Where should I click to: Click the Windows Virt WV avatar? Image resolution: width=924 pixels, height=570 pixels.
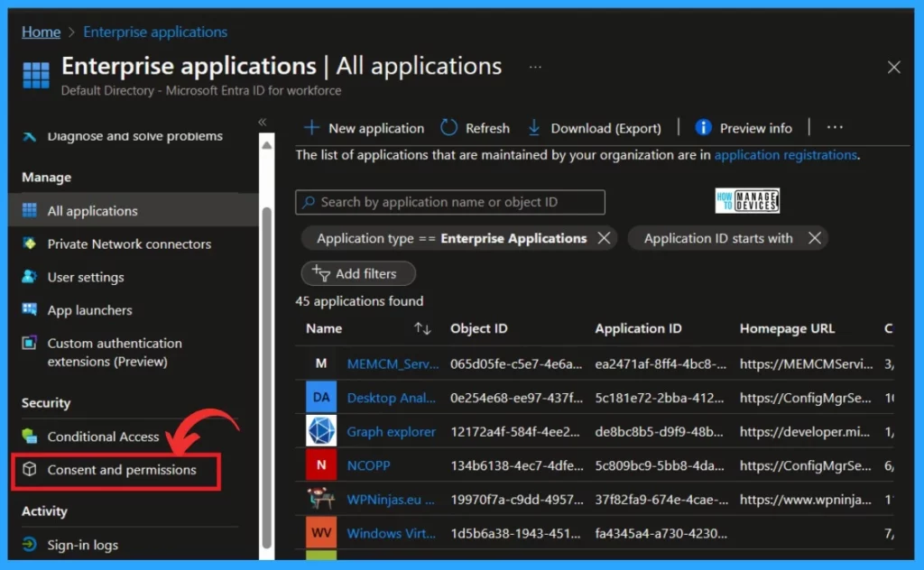[321, 533]
